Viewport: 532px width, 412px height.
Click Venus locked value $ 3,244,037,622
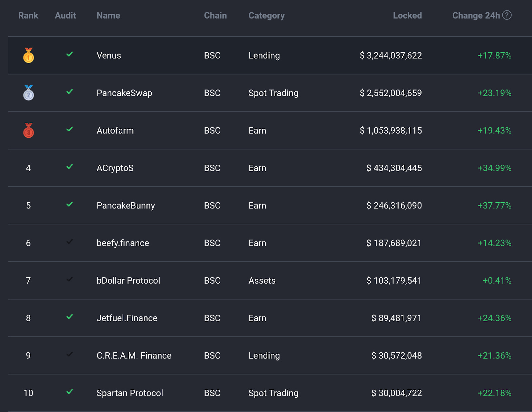(391, 56)
